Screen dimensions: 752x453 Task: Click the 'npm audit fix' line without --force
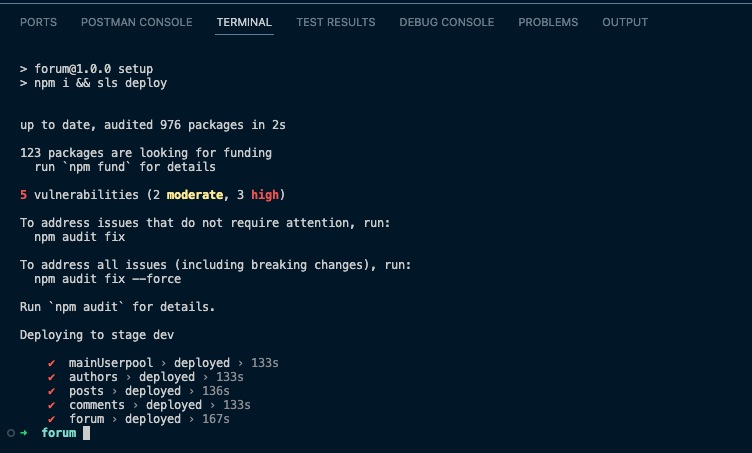click(x=80, y=237)
